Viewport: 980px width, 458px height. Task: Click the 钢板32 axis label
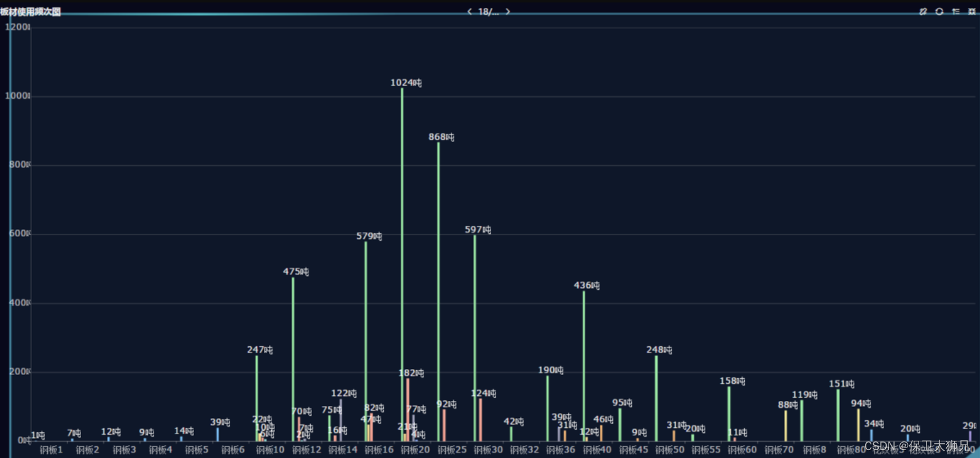pos(524,450)
